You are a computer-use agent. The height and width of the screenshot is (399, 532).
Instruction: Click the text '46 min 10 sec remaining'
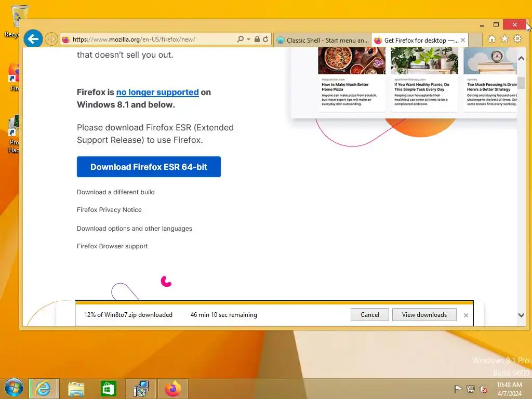pyautogui.click(x=224, y=315)
